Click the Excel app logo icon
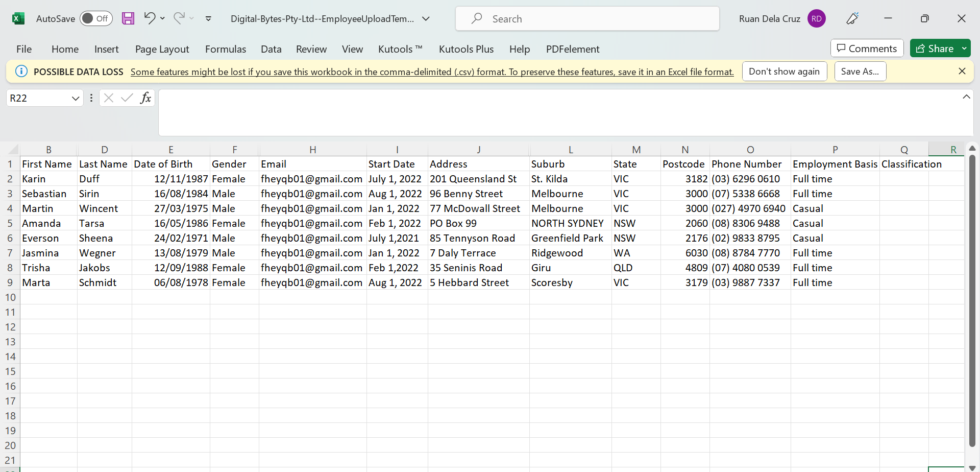Image resolution: width=980 pixels, height=472 pixels. (x=18, y=19)
